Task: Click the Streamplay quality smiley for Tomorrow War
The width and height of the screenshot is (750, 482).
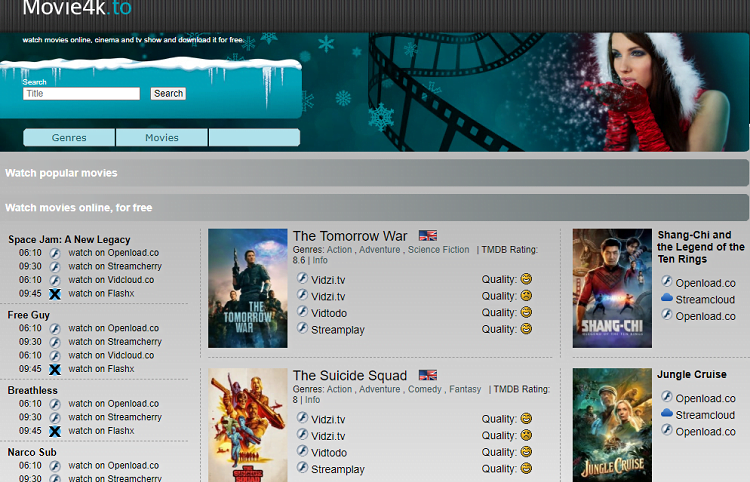Action: (x=526, y=329)
